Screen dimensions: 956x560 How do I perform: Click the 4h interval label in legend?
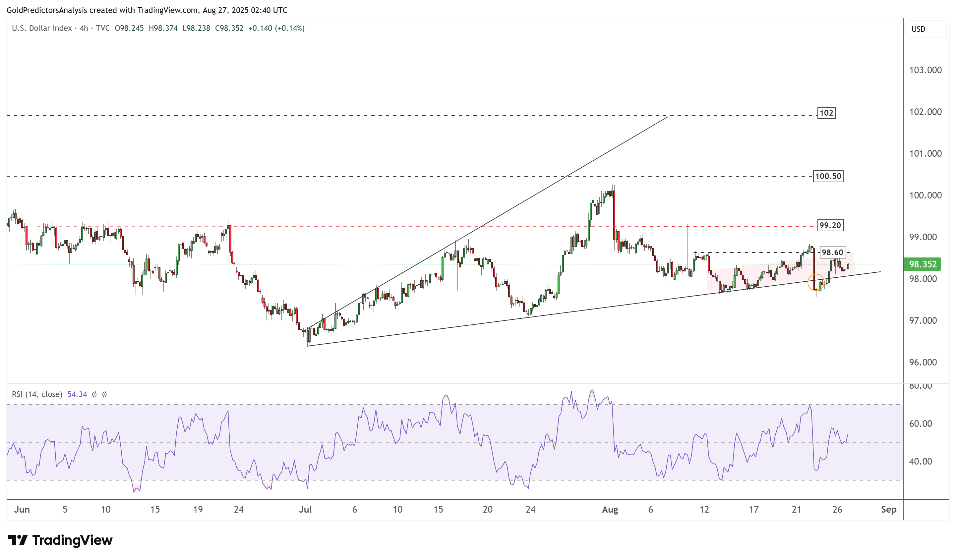pos(84,28)
